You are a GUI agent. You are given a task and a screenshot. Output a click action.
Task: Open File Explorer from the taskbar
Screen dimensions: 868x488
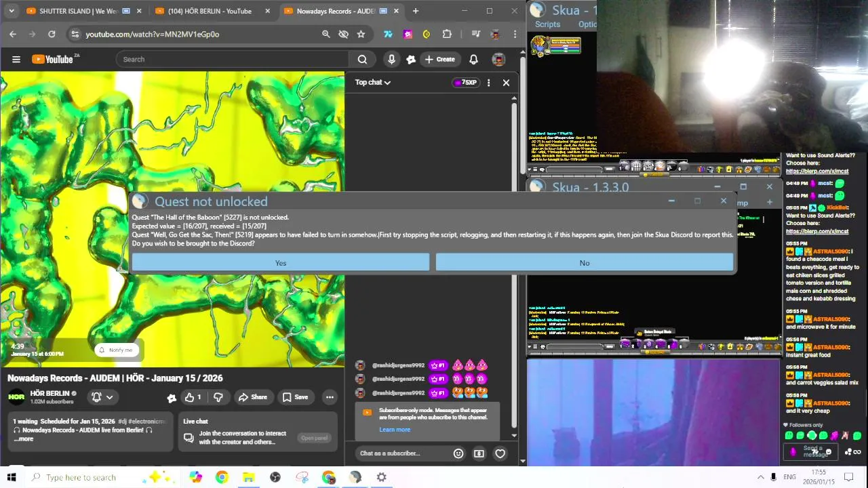click(x=248, y=477)
